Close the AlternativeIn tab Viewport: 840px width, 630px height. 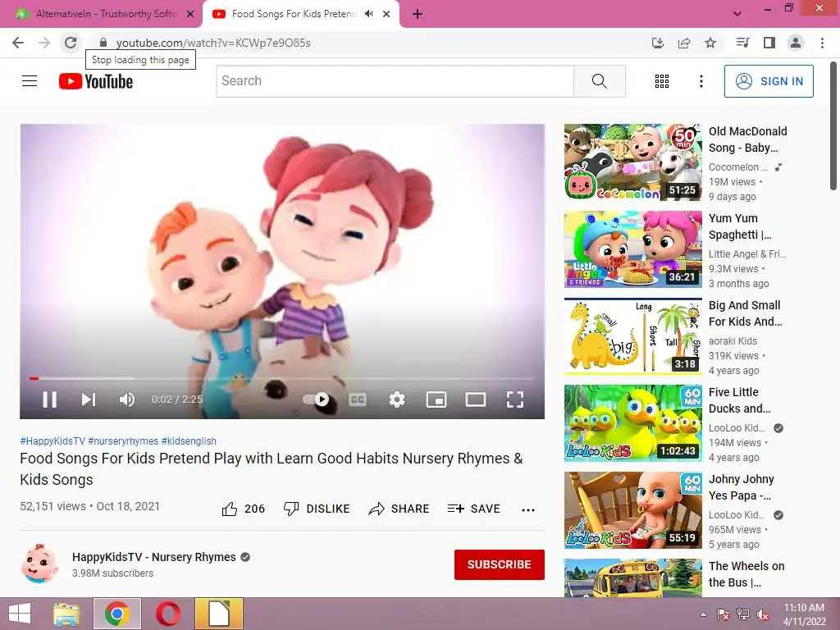(190, 14)
